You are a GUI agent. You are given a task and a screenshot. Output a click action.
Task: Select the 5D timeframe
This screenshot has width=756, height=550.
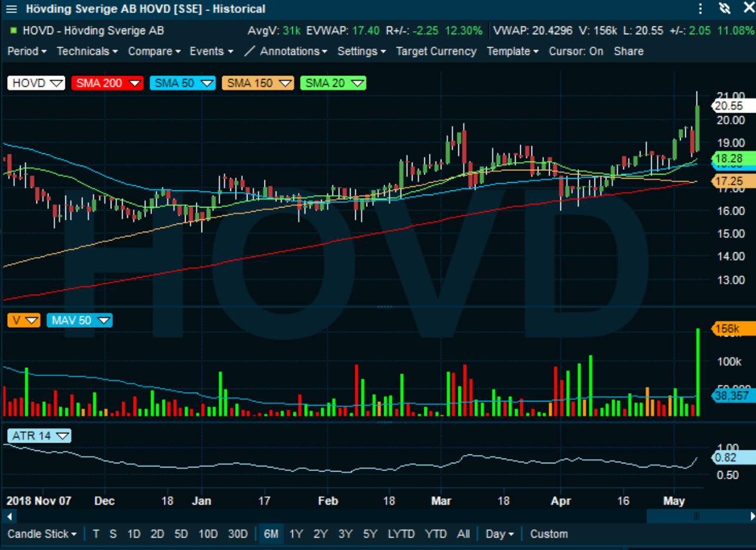point(181,534)
